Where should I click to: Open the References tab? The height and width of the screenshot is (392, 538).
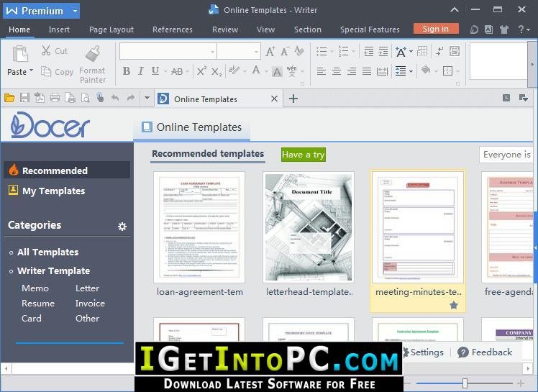[x=173, y=29]
